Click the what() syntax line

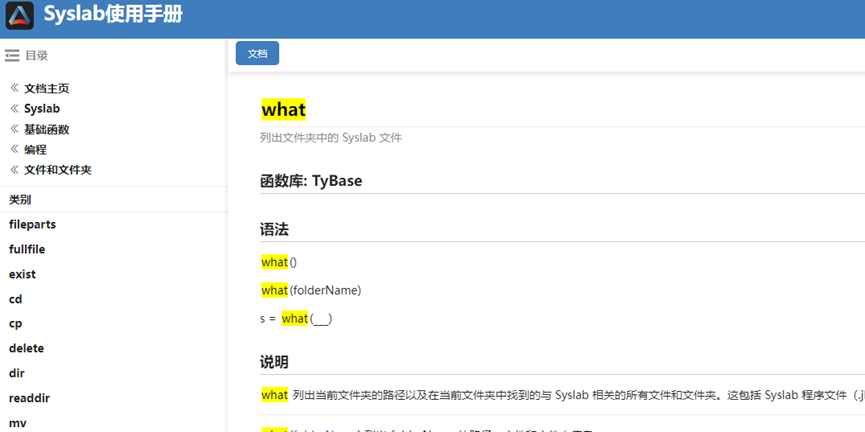(279, 263)
